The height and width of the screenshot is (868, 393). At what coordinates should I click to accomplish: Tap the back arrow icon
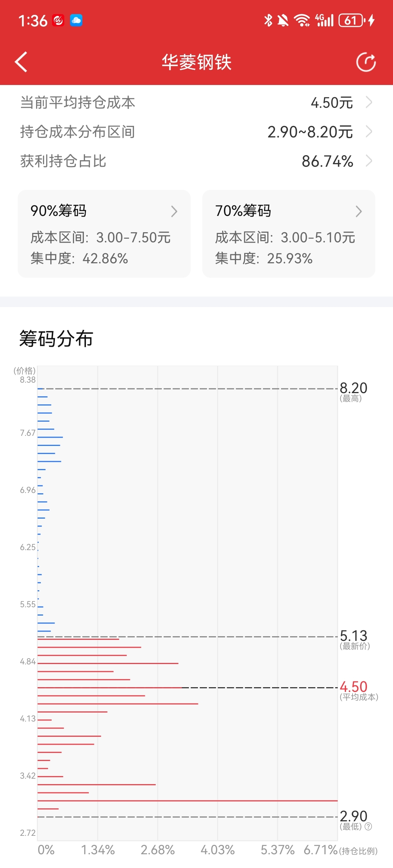[x=21, y=62]
